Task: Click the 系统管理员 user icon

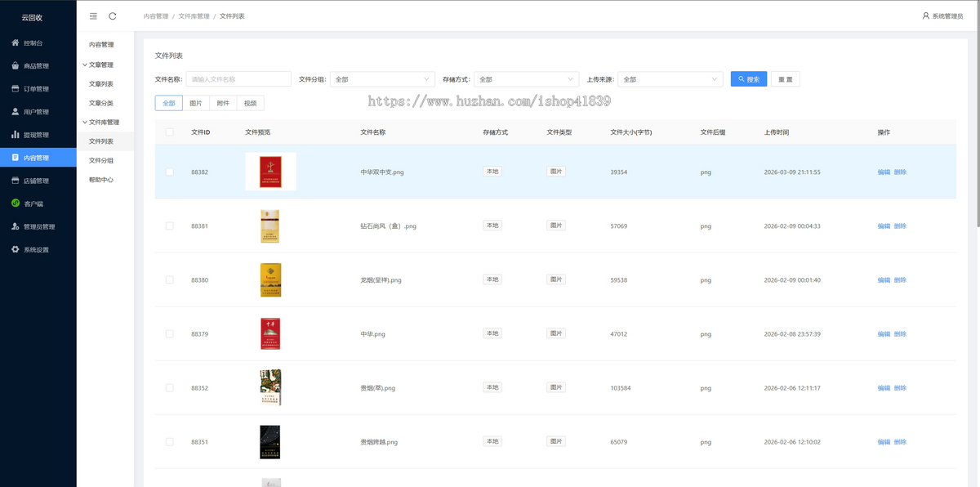Action: point(925,16)
